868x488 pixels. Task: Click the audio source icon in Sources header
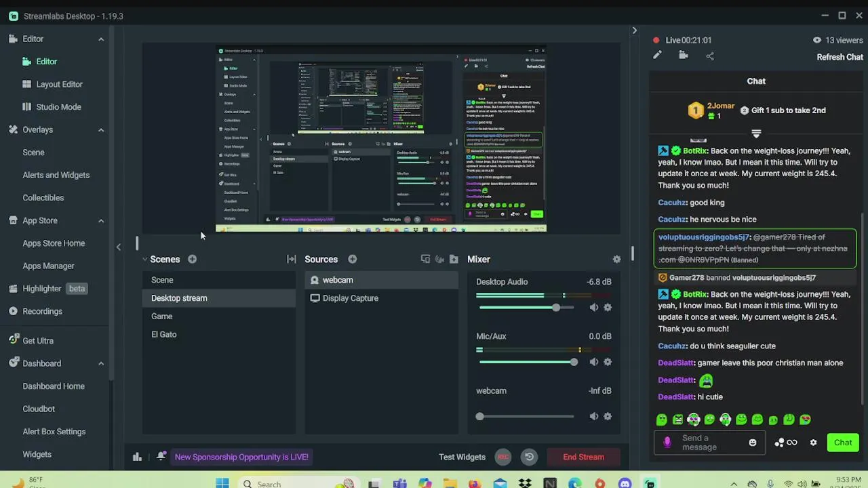[x=439, y=259]
